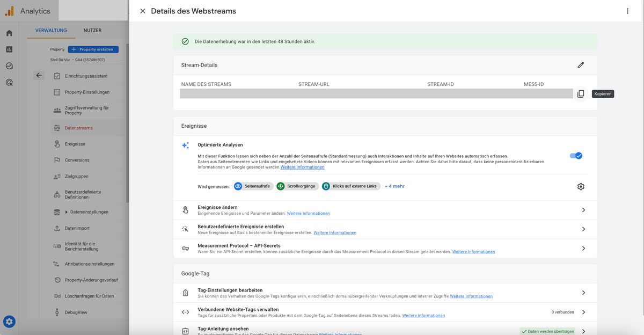The width and height of the screenshot is (644, 335).
Task: Click the 0 verbunden badge
Action: pyautogui.click(x=562, y=312)
